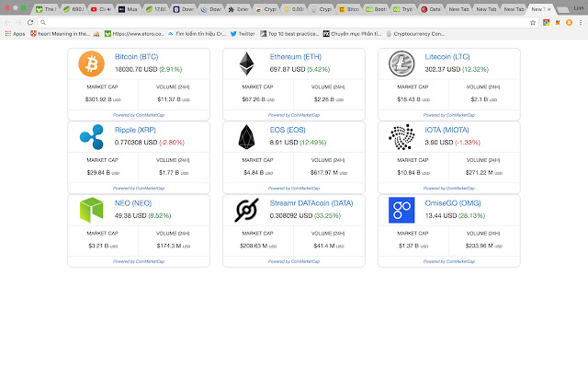
Task: Switch to the 'Exter' extensions tab
Action: [x=239, y=9]
